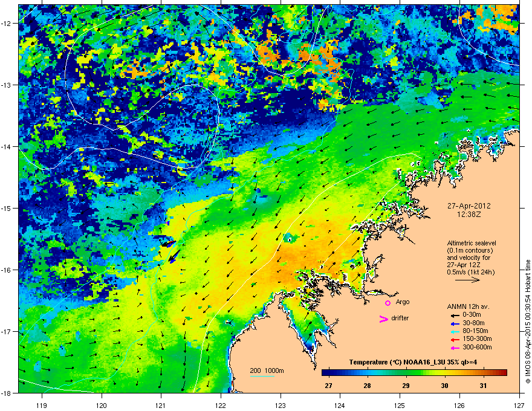Click the '30' tick on the color bar
Screen dimensions: 532x411
tap(444, 386)
